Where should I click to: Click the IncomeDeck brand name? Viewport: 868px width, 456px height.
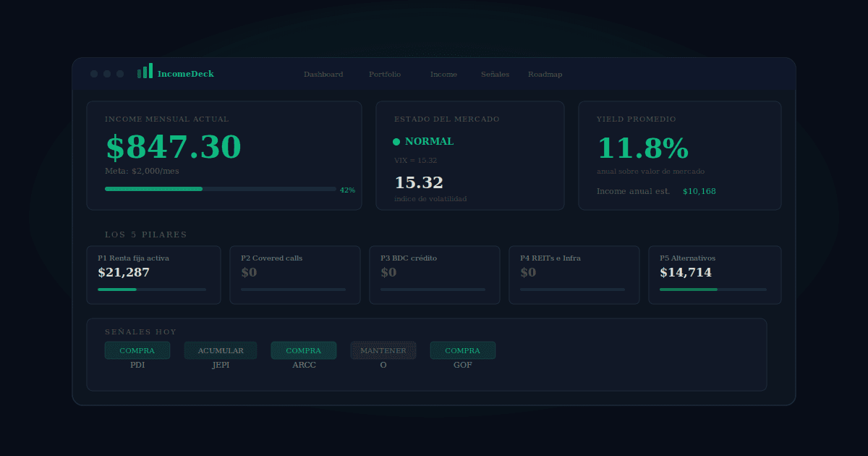(x=186, y=74)
